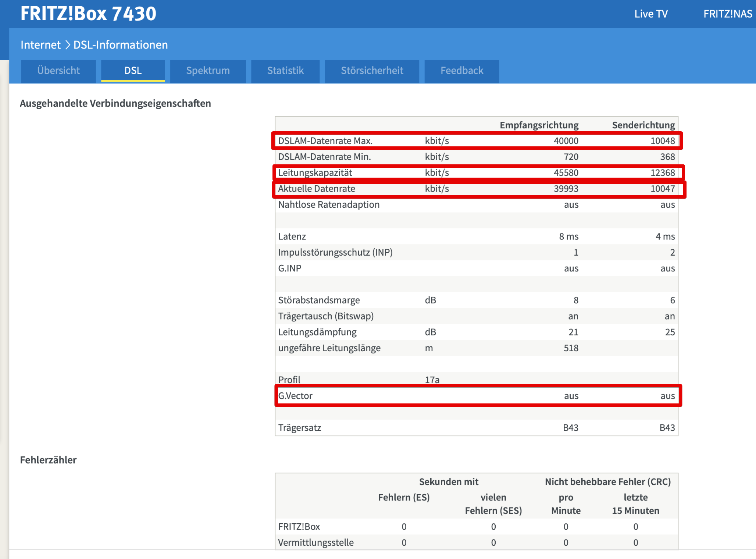The height and width of the screenshot is (559, 756).
Task: Click the pro Minute column header
Action: coord(566,504)
